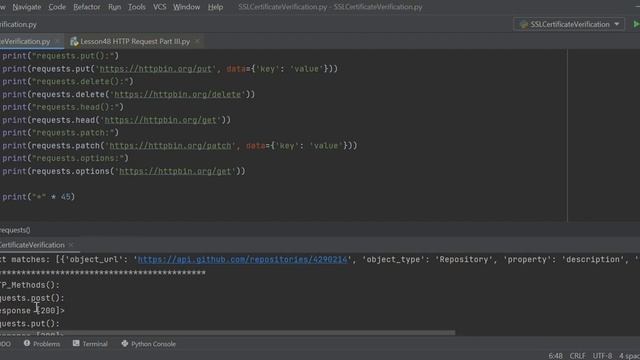The width and height of the screenshot is (640, 360).
Task: Click the print("requests.put():") code line
Action: pos(60,56)
